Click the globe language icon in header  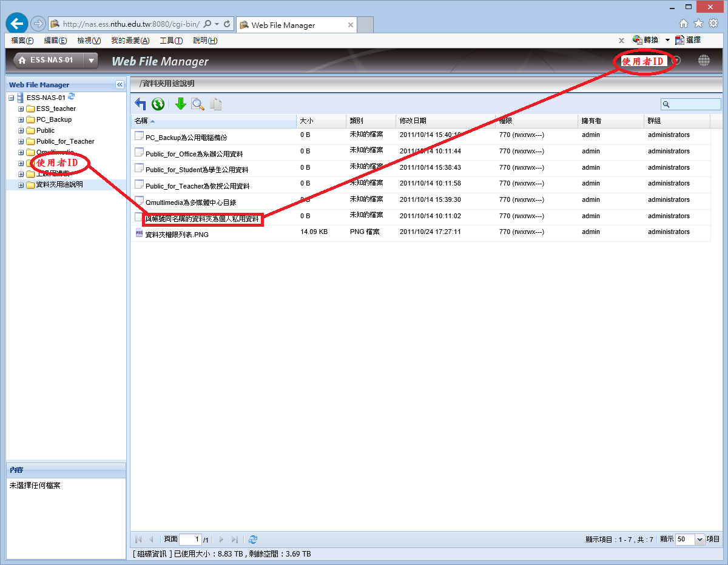click(x=704, y=61)
